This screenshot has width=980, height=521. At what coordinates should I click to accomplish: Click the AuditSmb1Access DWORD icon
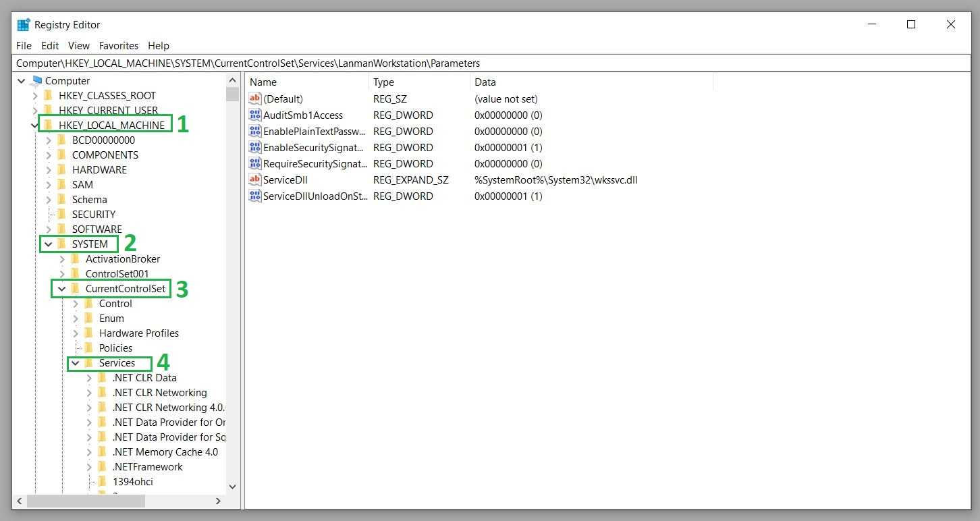point(254,115)
